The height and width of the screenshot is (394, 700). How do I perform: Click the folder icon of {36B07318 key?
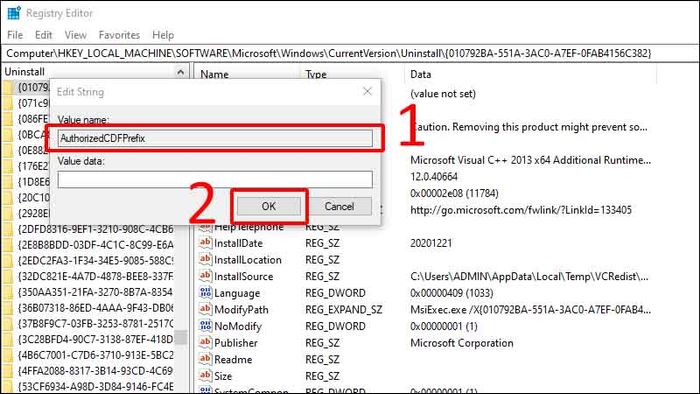pos(8,307)
